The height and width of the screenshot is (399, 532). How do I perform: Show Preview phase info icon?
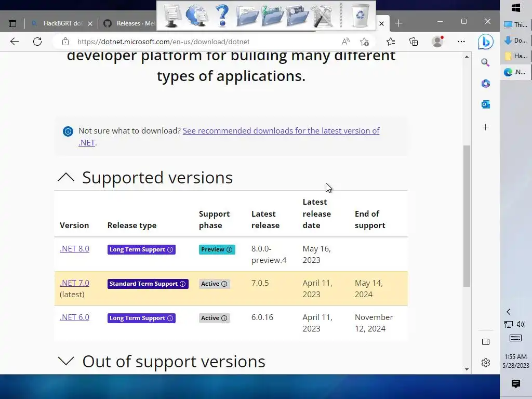[x=229, y=250]
